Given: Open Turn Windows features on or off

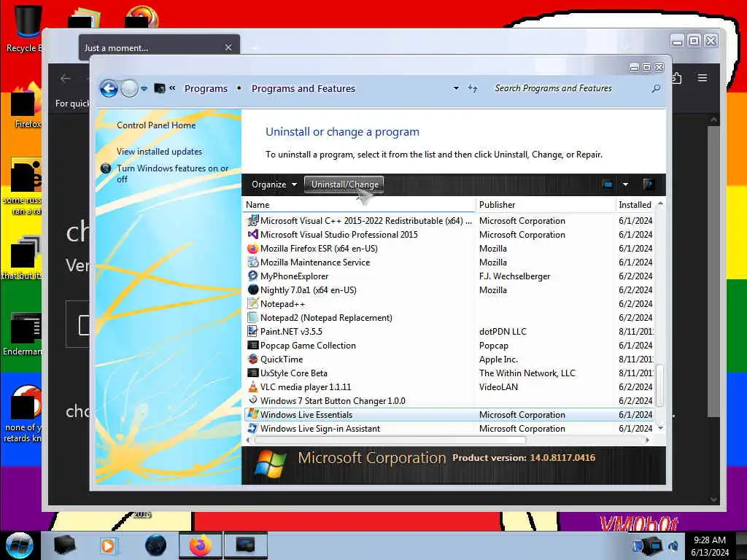Looking at the screenshot, I should click(x=172, y=174).
